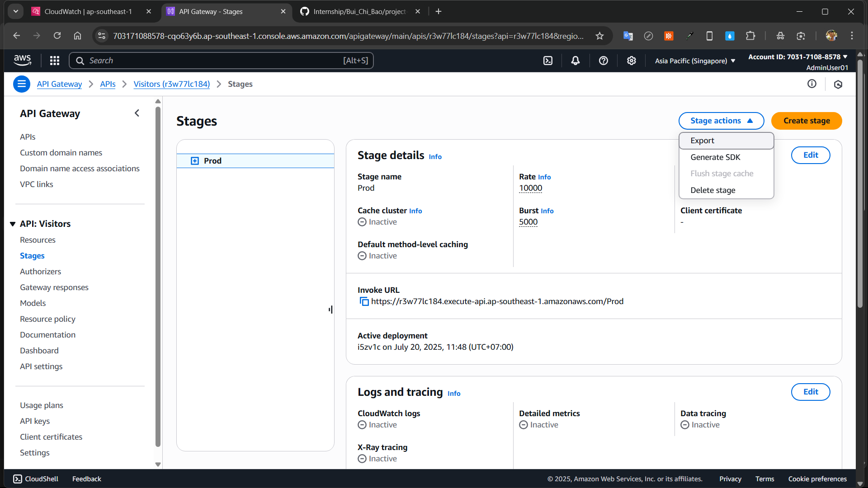The image size is (868, 488).
Task: Reload the browser page
Action: click(57, 36)
